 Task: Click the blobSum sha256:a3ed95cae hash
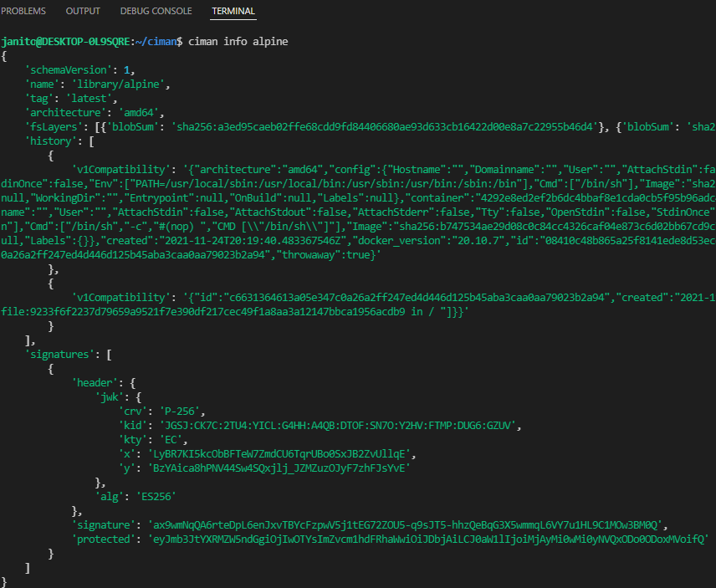(385, 126)
